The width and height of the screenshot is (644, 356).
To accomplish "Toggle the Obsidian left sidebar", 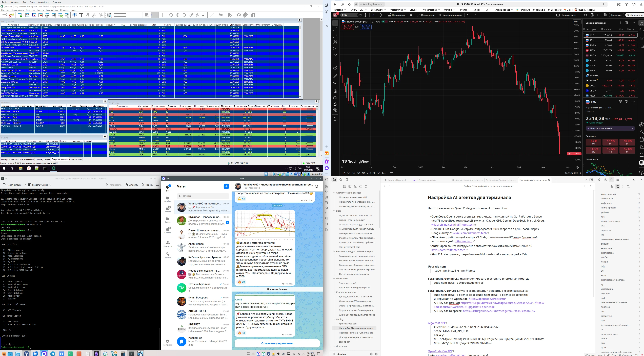I will 326,180.
